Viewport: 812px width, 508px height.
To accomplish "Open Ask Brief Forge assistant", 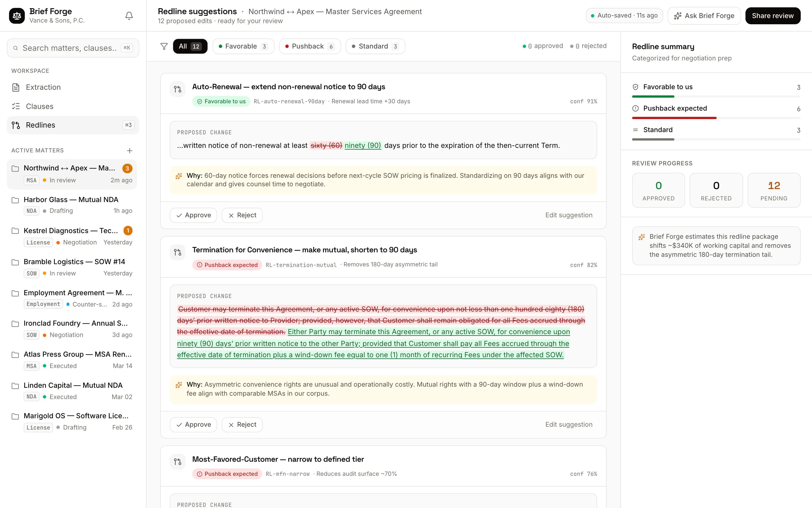I will 704,16.
